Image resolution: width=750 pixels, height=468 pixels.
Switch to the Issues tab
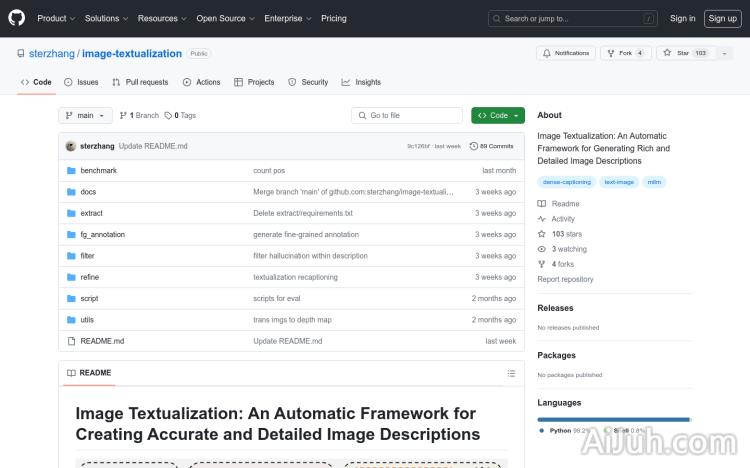click(81, 82)
